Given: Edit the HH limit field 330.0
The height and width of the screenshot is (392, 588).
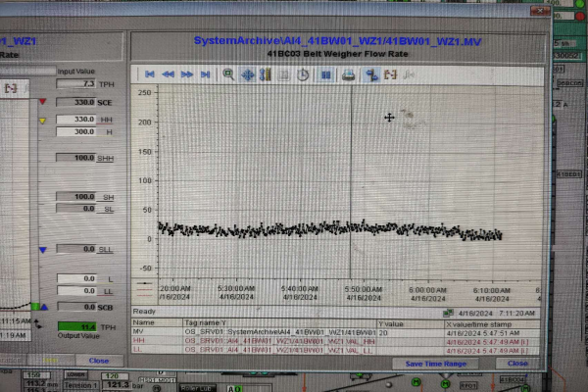Looking at the screenshot, I should tap(76, 120).
